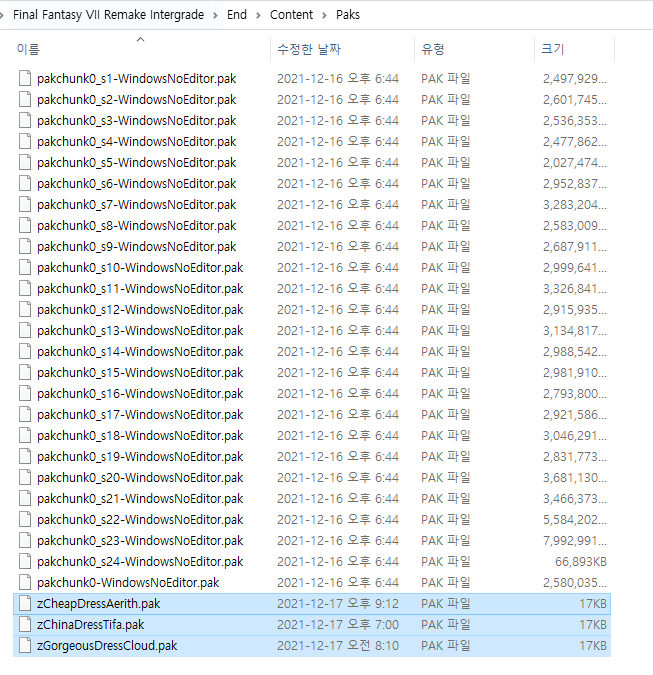Click modified date of pakchunk0_s6 row
The image size is (653, 675).
coord(338,184)
